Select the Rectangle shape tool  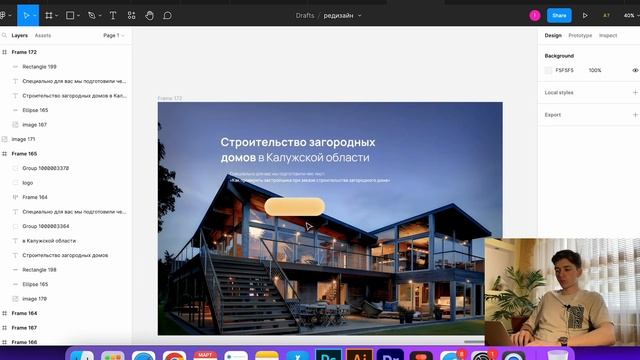(70, 16)
